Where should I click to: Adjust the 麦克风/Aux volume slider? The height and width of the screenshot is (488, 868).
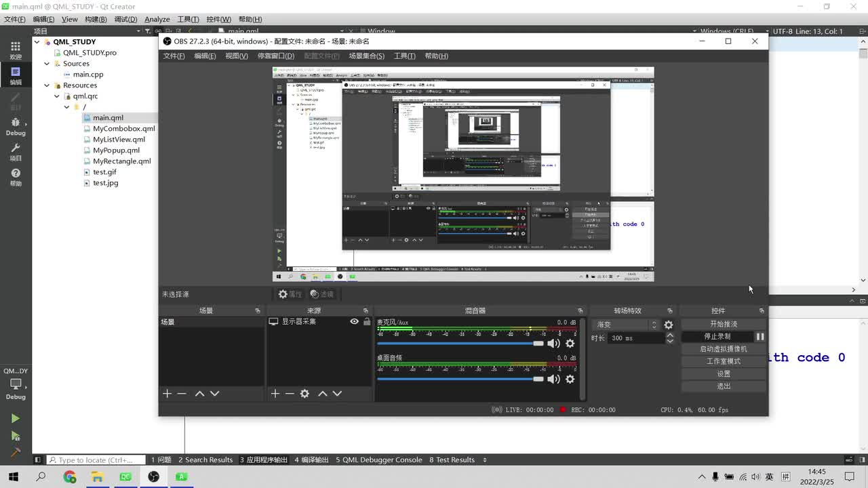tap(460, 344)
